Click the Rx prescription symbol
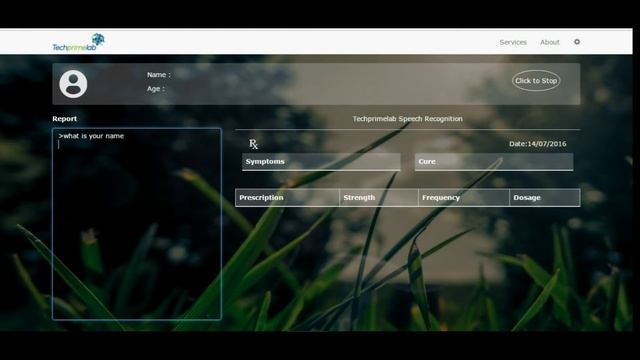 [253, 144]
